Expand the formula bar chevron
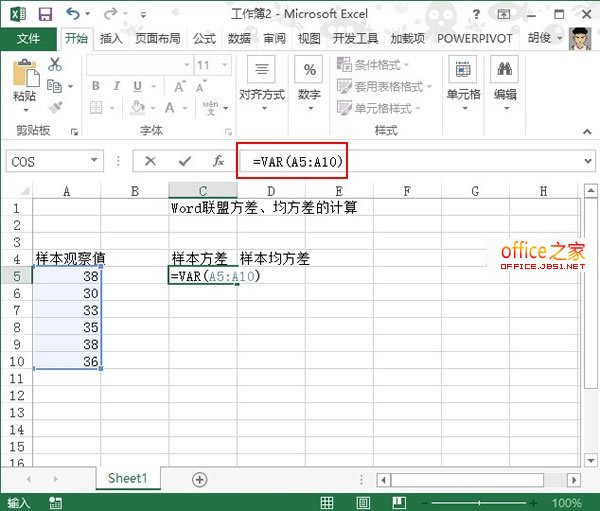Viewport: 600px width, 511px height. pyautogui.click(x=588, y=161)
